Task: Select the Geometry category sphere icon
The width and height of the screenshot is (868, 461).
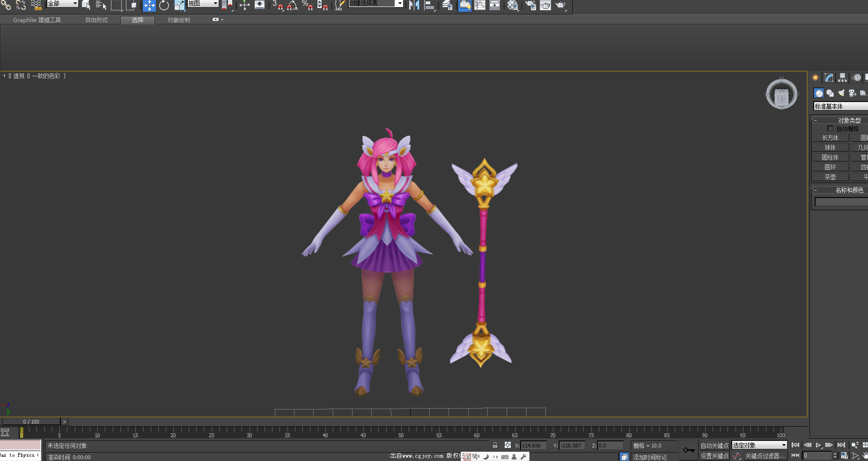Action: click(x=818, y=93)
